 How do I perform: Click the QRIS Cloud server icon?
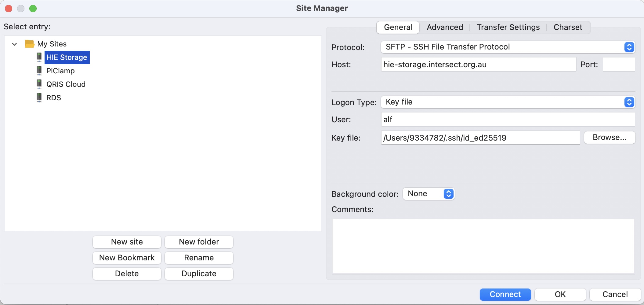(39, 84)
